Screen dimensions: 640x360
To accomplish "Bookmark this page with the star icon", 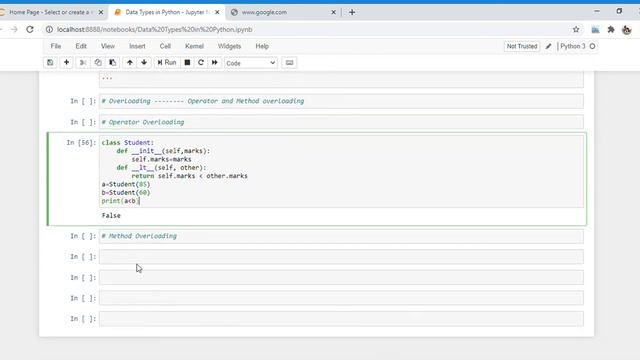I will tap(576, 29).
